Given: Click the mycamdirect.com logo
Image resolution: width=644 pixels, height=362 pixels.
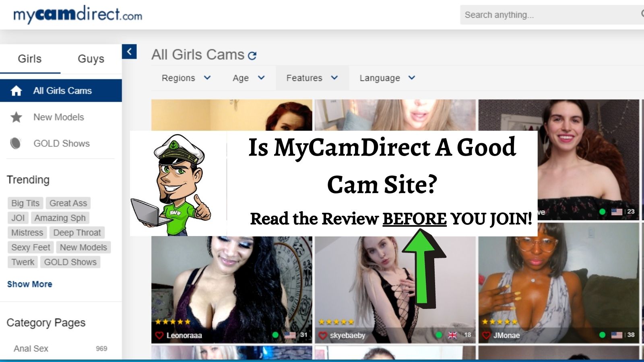Looking at the screenshot, I should [78, 14].
